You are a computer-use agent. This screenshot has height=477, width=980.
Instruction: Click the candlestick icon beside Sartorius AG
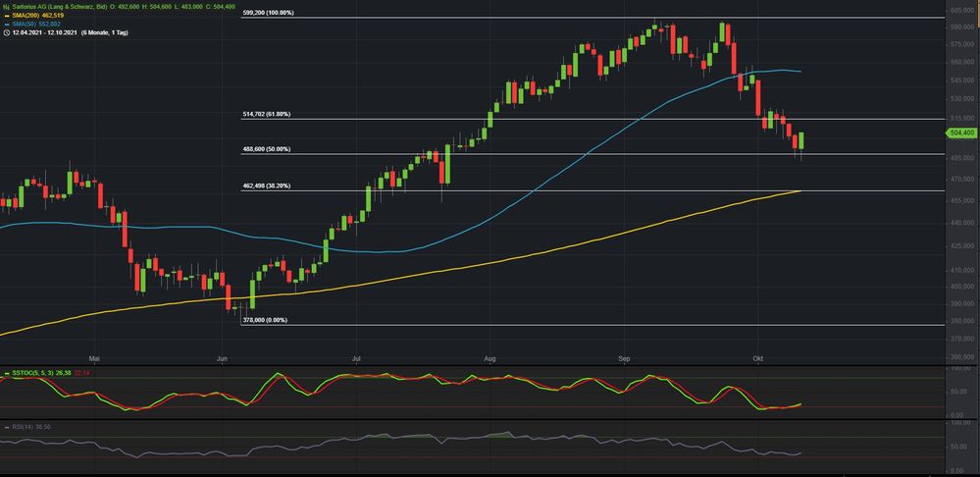pyautogui.click(x=6, y=6)
